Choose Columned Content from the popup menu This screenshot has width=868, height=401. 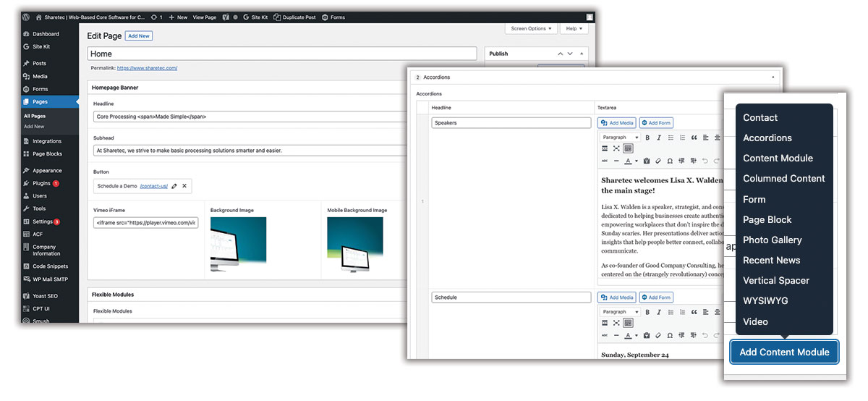pos(783,178)
